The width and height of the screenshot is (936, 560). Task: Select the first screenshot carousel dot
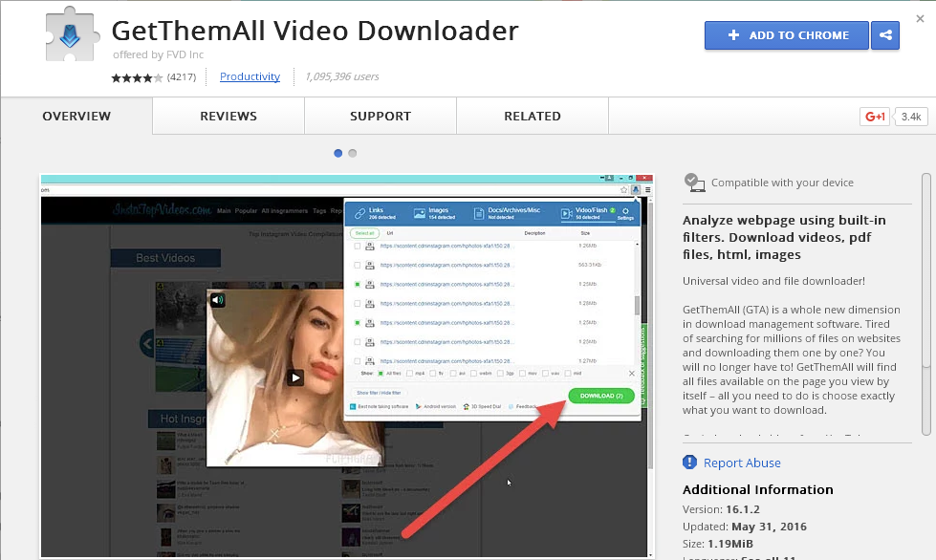click(337, 153)
